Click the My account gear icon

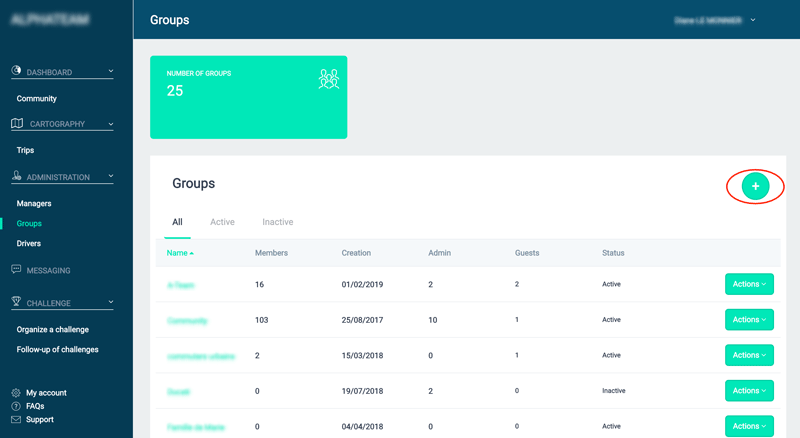tap(16, 393)
